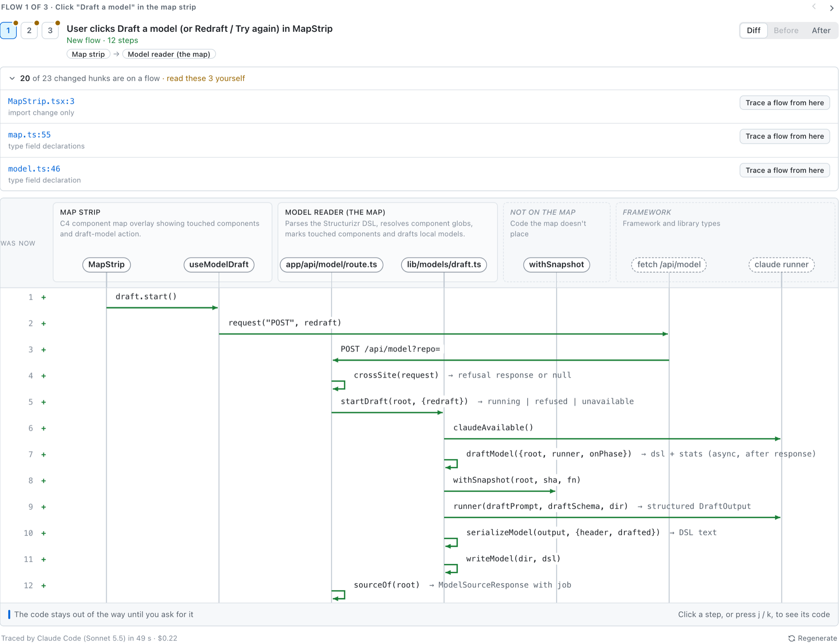The image size is (839, 644).
Task: Click the Model reader (the map) chip
Action: coord(169,54)
